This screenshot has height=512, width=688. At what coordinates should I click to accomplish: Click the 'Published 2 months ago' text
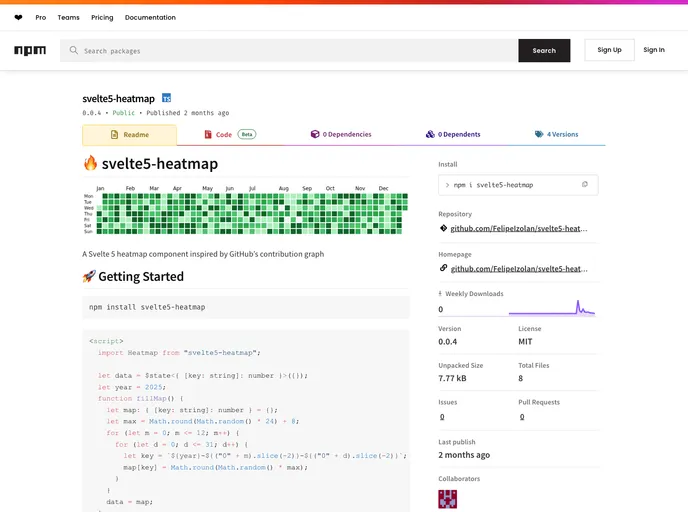pos(188,113)
